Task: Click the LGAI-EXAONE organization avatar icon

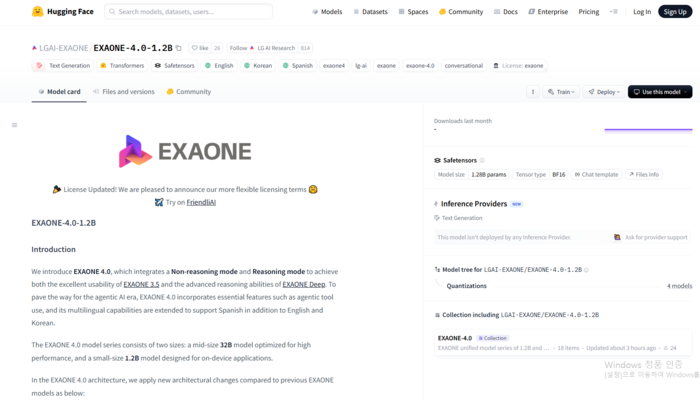Action: (x=34, y=48)
